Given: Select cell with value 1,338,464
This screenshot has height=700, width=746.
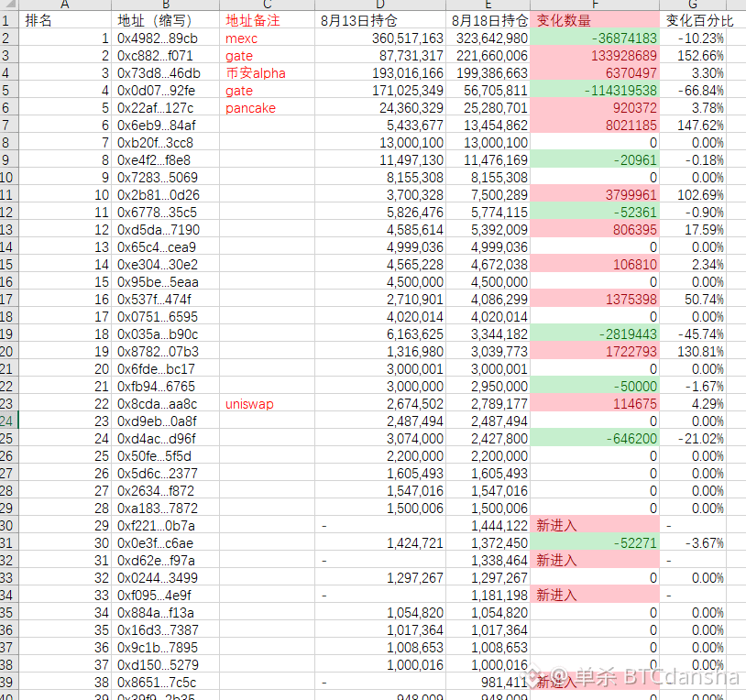Looking at the screenshot, I should (488, 560).
